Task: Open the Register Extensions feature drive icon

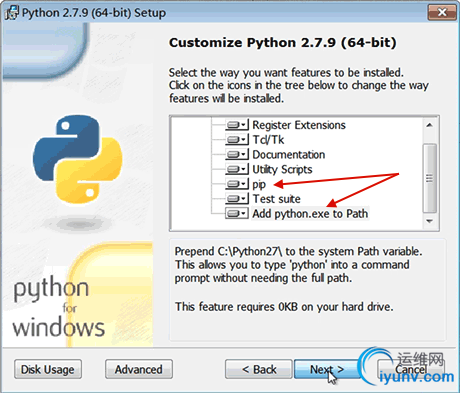Action: click(237, 125)
